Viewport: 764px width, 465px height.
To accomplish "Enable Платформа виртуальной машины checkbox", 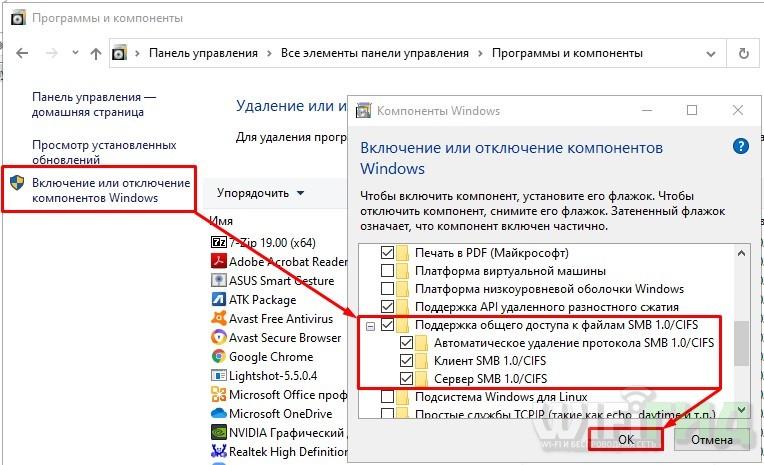I will point(387,271).
